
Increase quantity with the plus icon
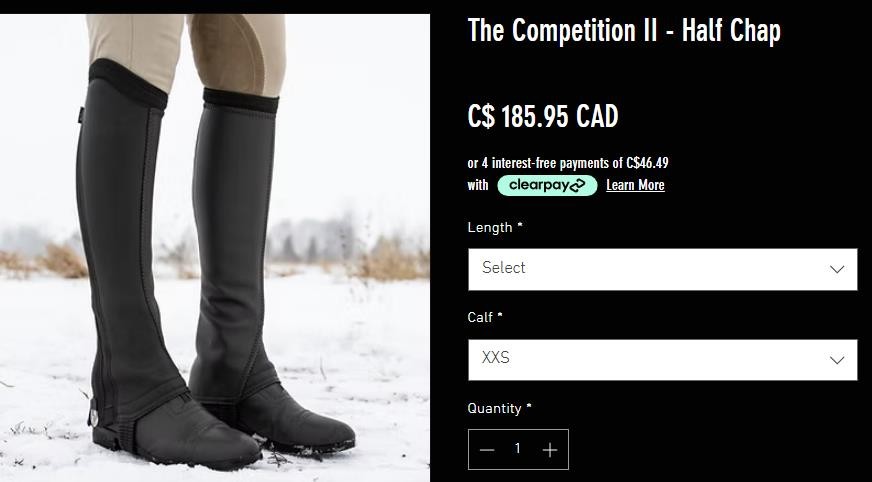(549, 450)
